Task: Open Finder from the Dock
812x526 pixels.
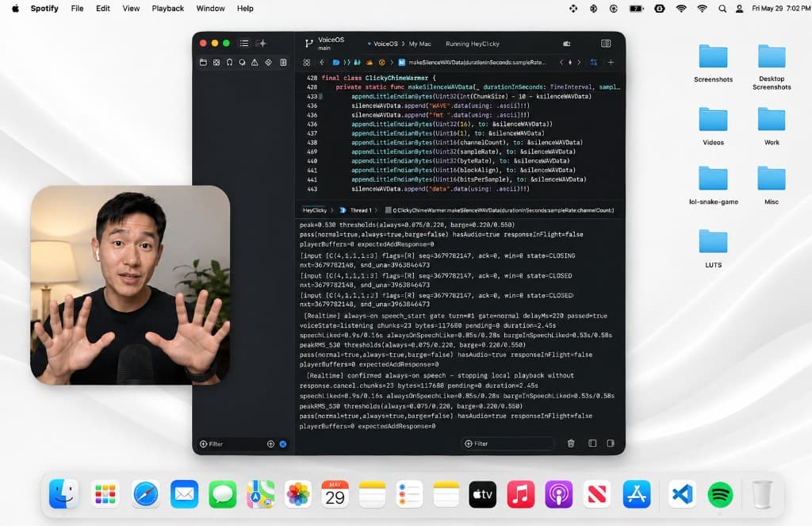Action: click(63, 494)
